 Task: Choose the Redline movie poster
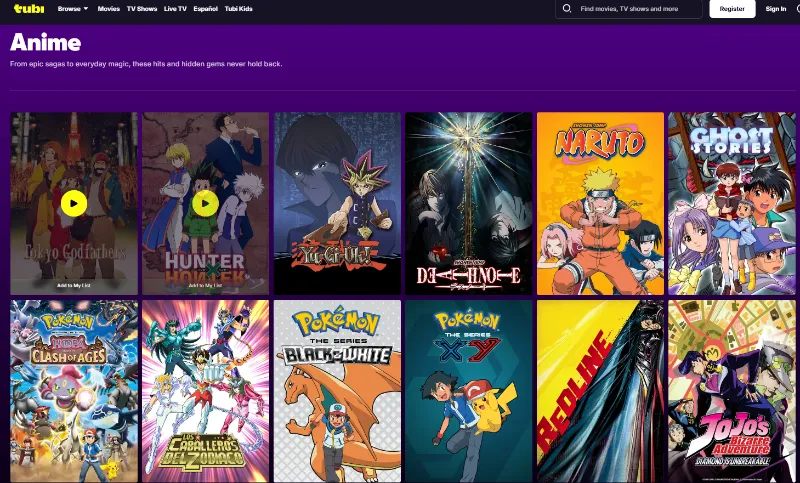pyautogui.click(x=600, y=390)
